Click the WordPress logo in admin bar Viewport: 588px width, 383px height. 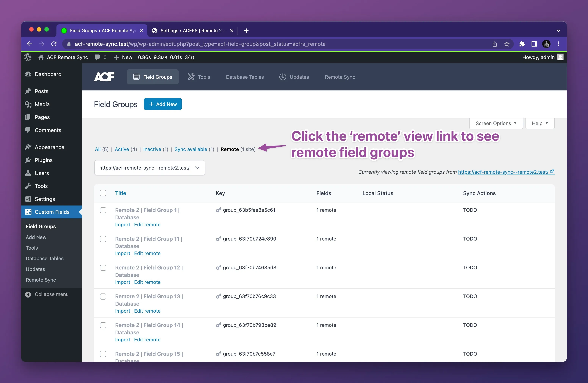pyautogui.click(x=28, y=57)
